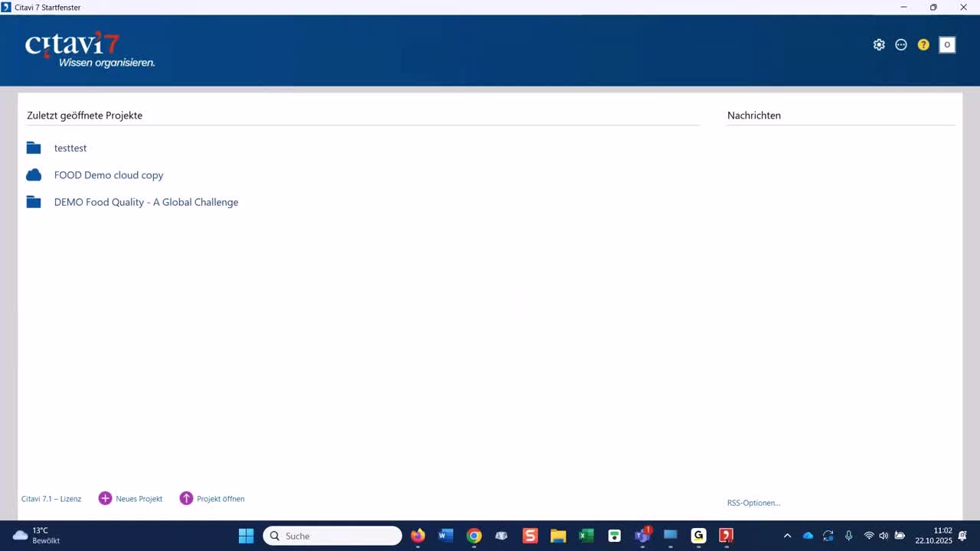The height and width of the screenshot is (551, 980).
Task: Open Citavi settings via the gear icon
Action: tap(879, 45)
